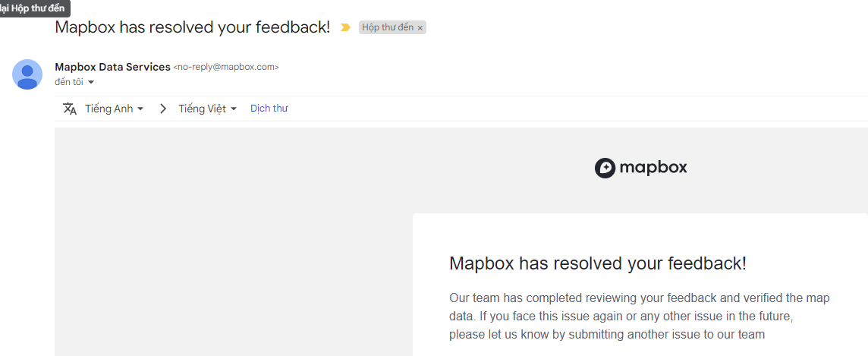Click the Dịch thư translate link

click(269, 109)
